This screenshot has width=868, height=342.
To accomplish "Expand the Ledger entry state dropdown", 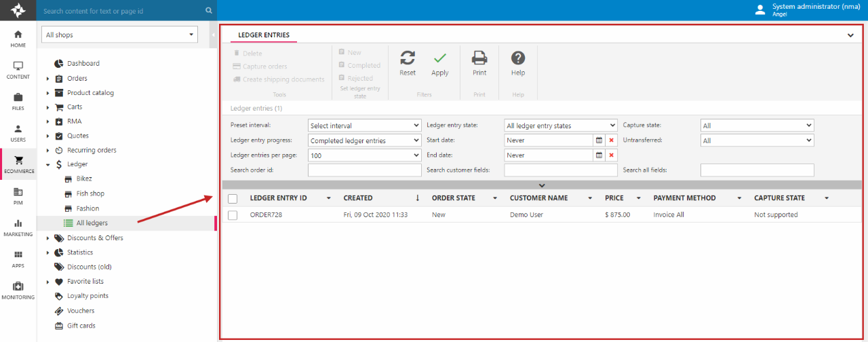I will click(561, 126).
